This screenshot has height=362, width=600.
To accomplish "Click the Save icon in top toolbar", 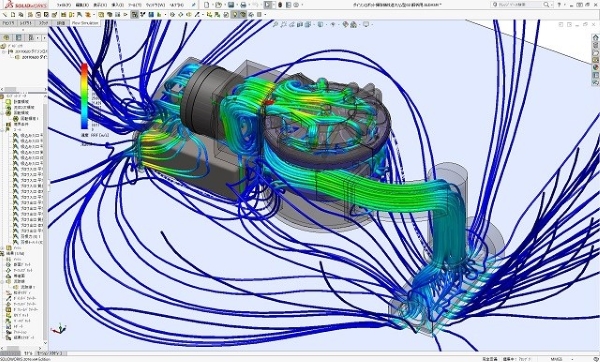I will coord(231,5).
